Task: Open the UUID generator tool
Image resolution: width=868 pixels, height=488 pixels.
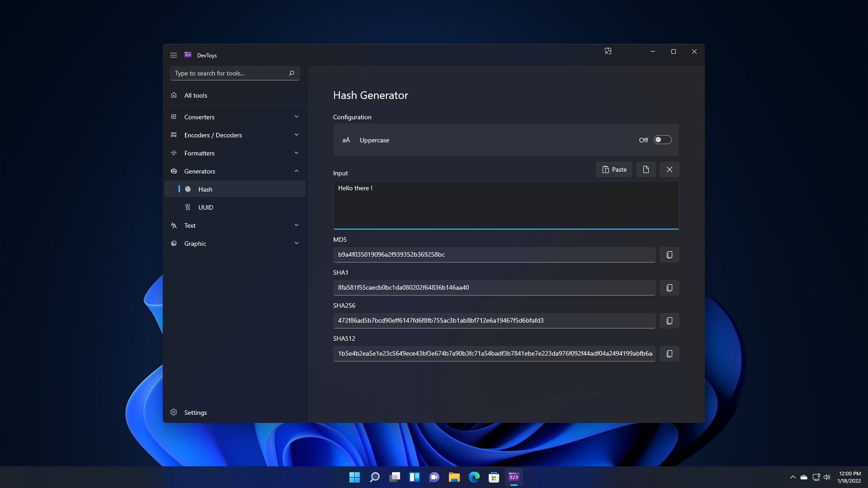Action: [x=206, y=207]
